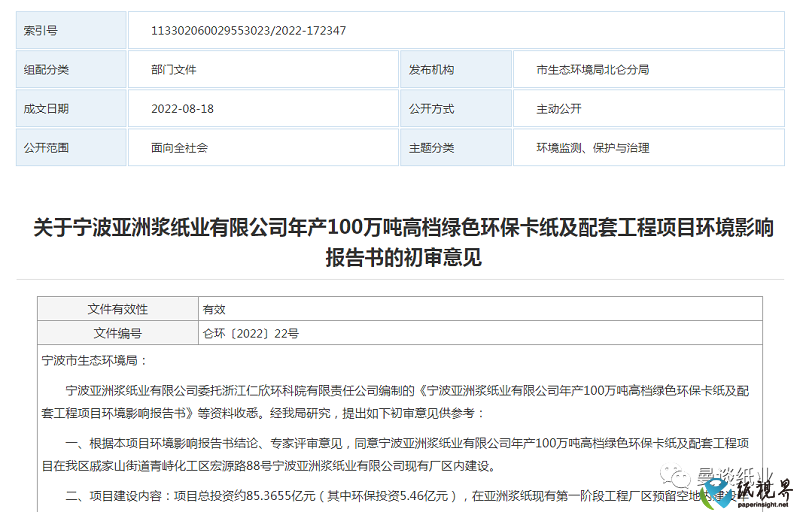Select the index number 11330206002955​3023/2022-172347
This screenshot has height=512, width=800.
[248, 31]
